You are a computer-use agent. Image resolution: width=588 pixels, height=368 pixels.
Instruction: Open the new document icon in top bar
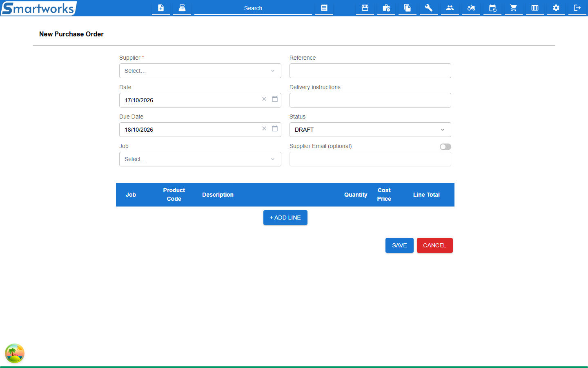(x=161, y=8)
